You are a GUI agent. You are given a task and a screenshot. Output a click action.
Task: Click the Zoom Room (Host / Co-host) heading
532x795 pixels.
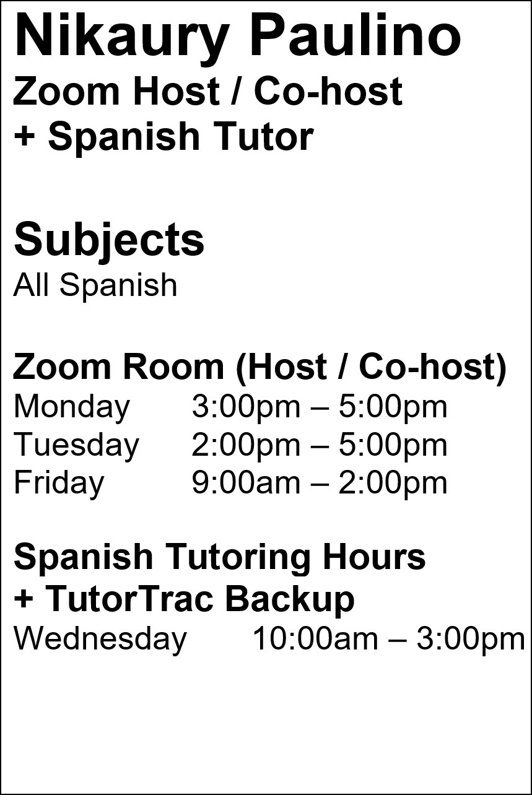click(260, 367)
